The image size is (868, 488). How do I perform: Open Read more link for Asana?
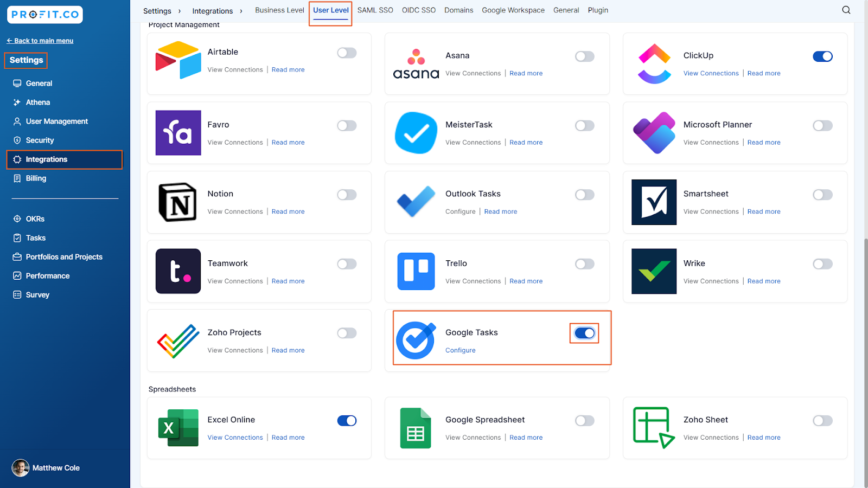point(526,73)
